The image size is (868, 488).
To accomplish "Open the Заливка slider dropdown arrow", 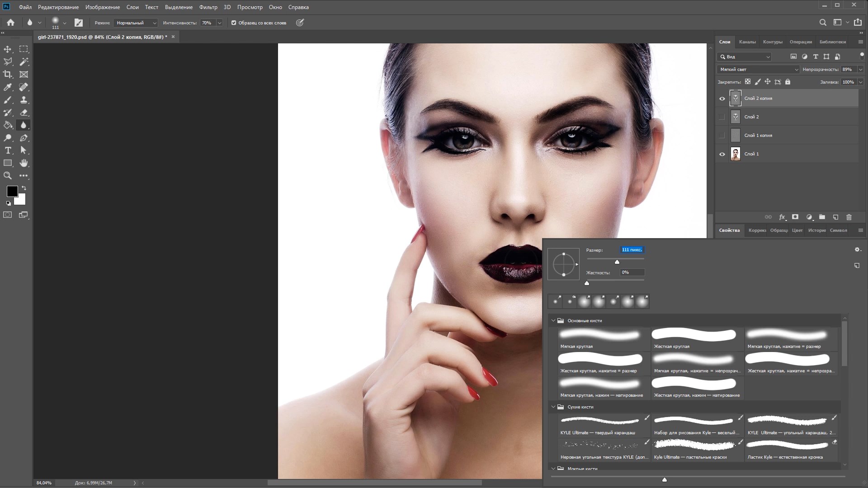I will (860, 82).
